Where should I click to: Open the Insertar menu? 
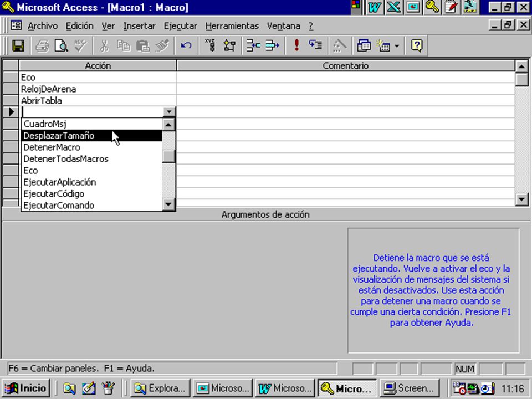pos(139,26)
